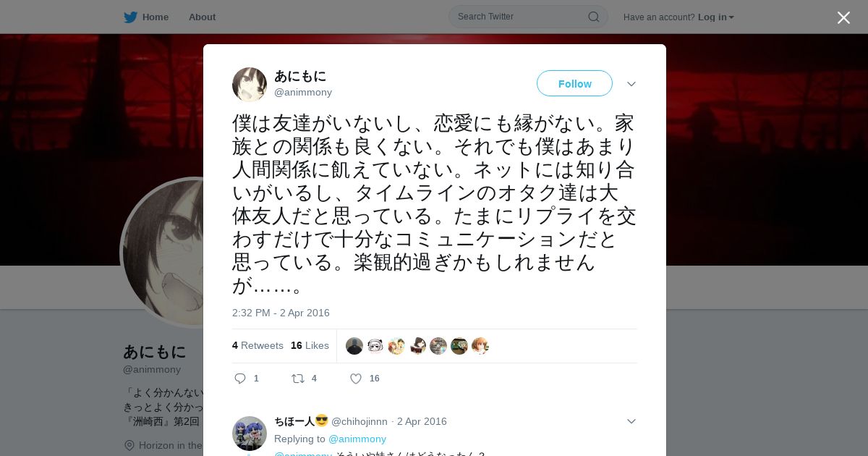Close the tweet overlay with X

[x=843, y=17]
